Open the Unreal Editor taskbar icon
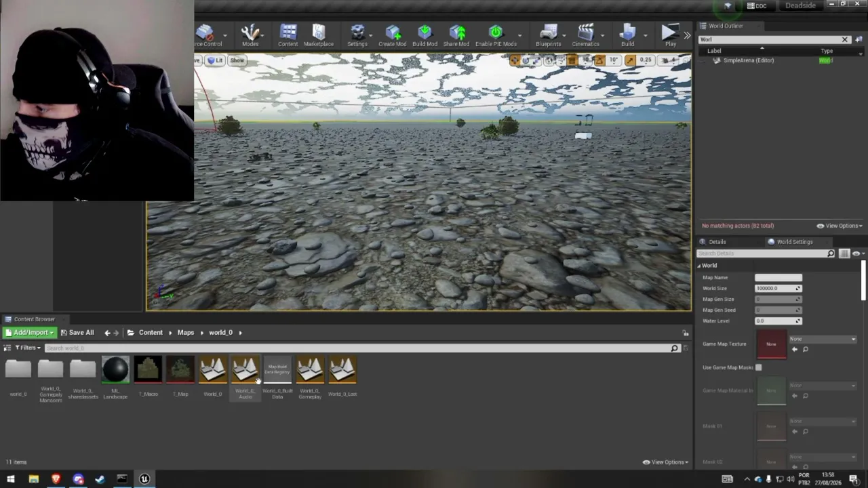 tap(144, 479)
